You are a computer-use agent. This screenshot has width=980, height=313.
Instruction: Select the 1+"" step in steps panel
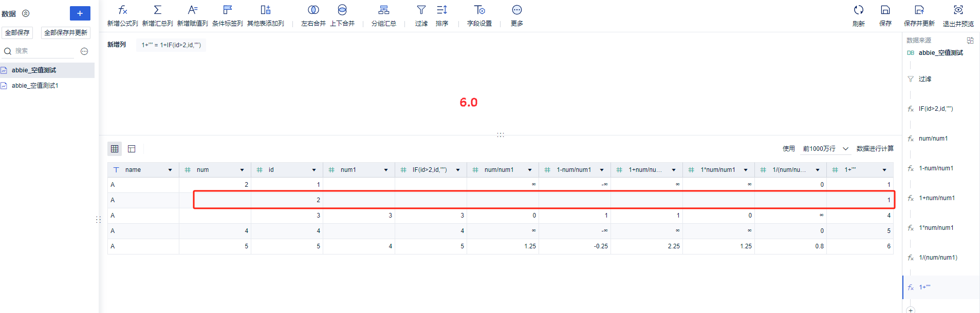pyautogui.click(x=941, y=287)
